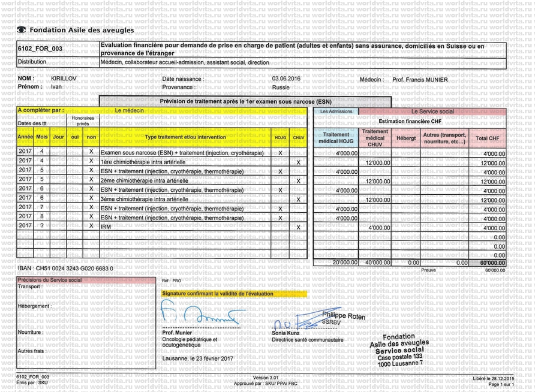This screenshot has height=392, width=535.
Task: Click the "Mois" column header
Action: [x=41, y=137]
